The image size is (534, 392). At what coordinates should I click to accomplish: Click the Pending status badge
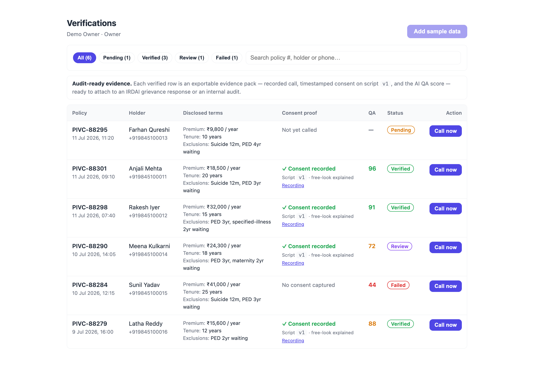click(x=401, y=130)
